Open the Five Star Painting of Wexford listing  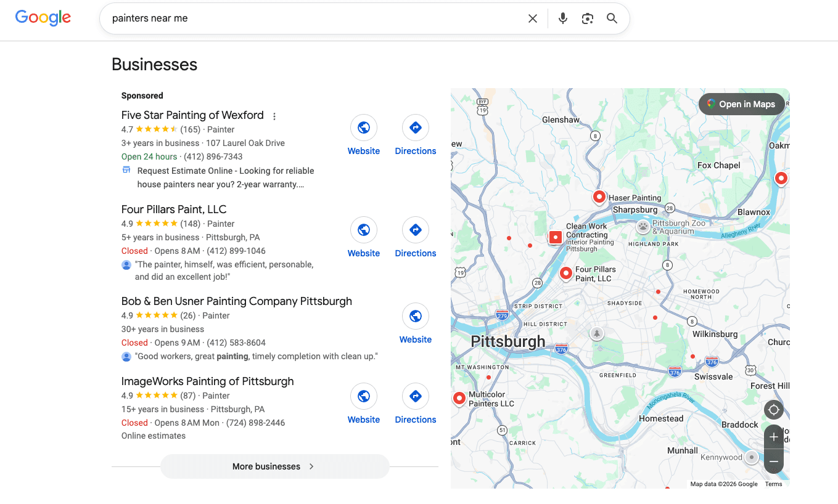tap(192, 115)
